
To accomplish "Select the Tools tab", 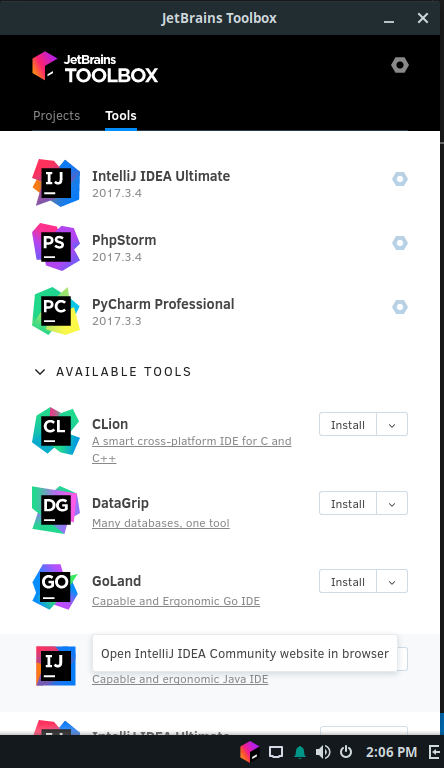I will coord(121,116).
